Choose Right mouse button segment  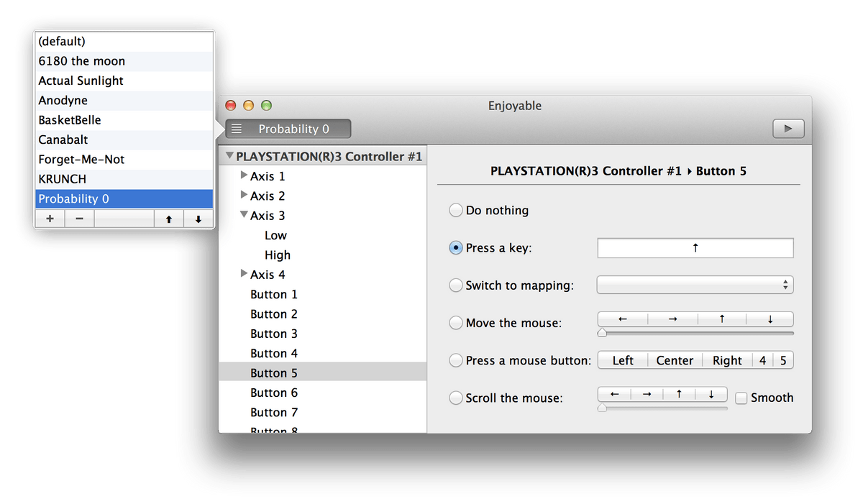tap(727, 360)
